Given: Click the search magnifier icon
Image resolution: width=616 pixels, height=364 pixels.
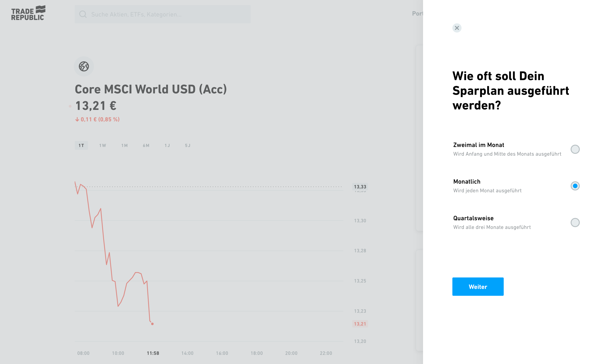Looking at the screenshot, I should [x=83, y=14].
